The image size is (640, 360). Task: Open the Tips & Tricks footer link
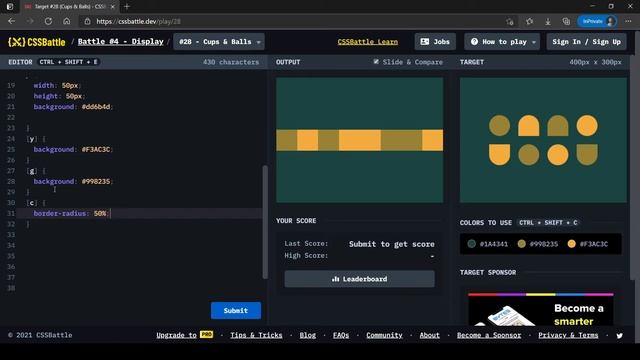click(256, 335)
